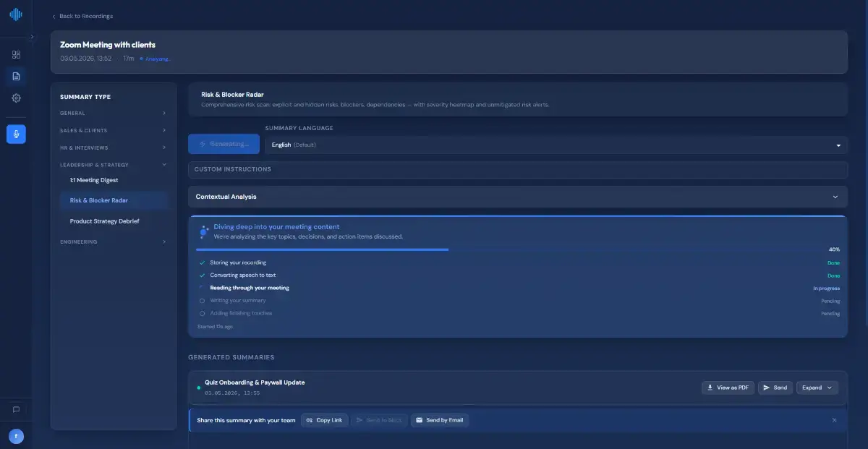
Task: Click the Analyzing status indicator
Action: tap(156, 59)
